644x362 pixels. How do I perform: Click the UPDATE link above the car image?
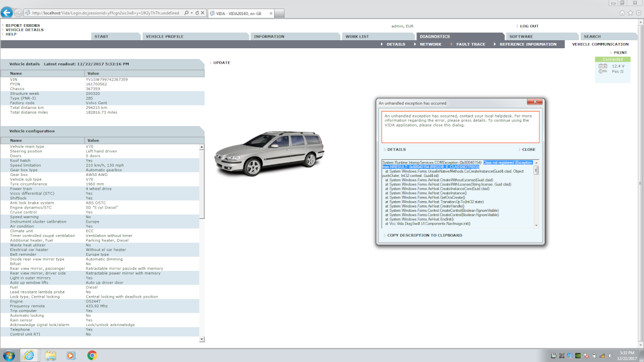[x=221, y=63]
